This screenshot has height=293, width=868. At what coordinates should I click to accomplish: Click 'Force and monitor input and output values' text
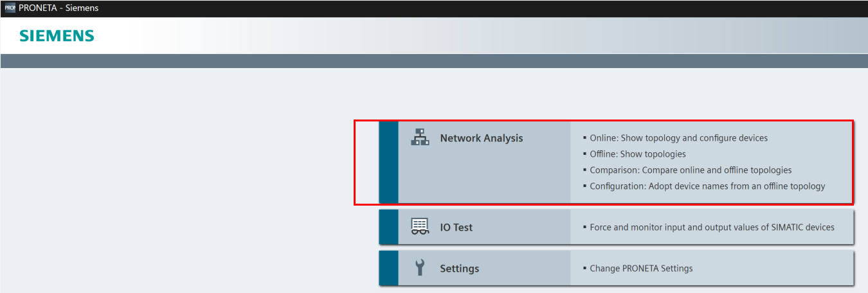click(712, 227)
